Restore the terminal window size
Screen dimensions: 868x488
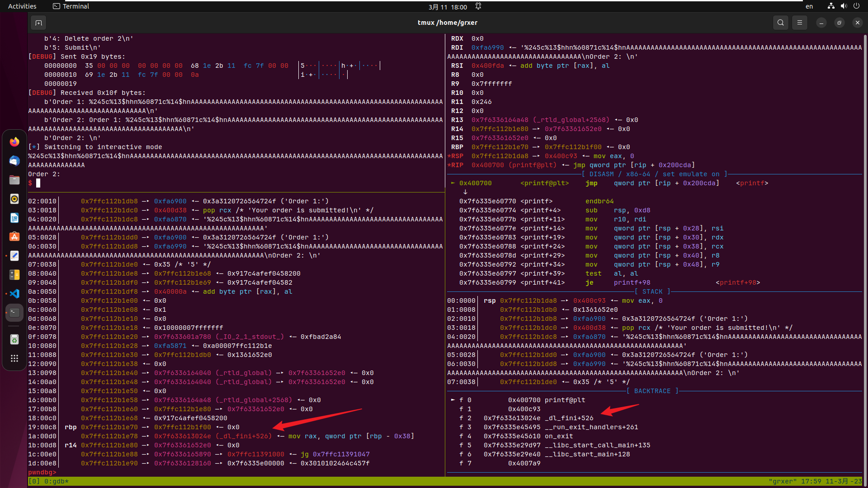839,23
